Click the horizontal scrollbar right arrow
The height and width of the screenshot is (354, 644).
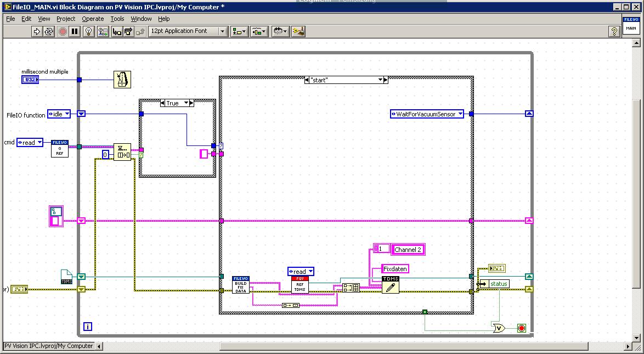[x=627, y=346]
